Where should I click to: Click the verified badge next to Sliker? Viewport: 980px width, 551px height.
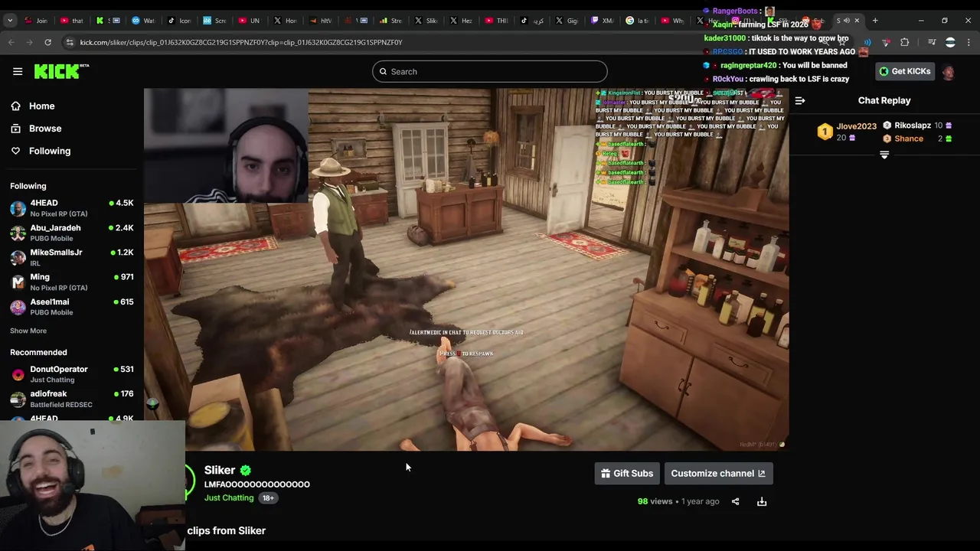pos(245,471)
